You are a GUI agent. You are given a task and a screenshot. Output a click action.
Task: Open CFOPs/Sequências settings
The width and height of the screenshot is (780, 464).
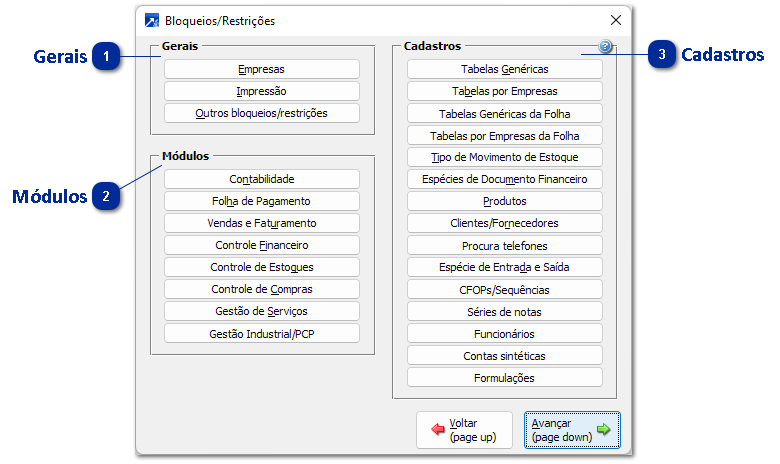[504, 289]
